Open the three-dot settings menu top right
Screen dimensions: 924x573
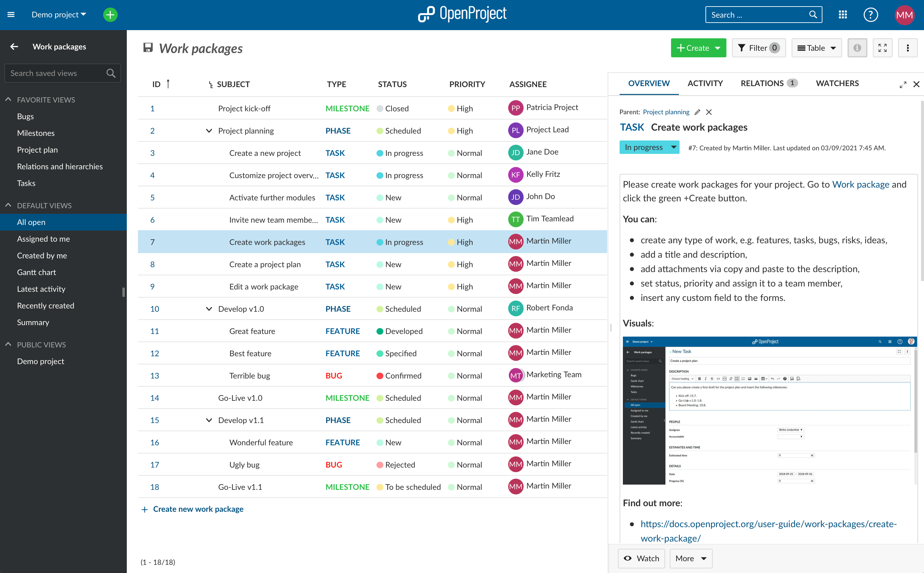click(x=908, y=48)
